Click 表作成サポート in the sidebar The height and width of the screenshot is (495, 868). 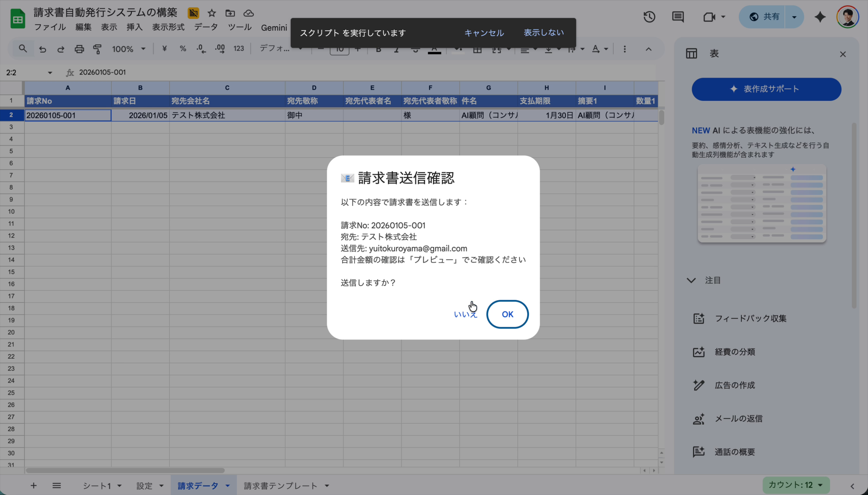pyautogui.click(x=766, y=89)
